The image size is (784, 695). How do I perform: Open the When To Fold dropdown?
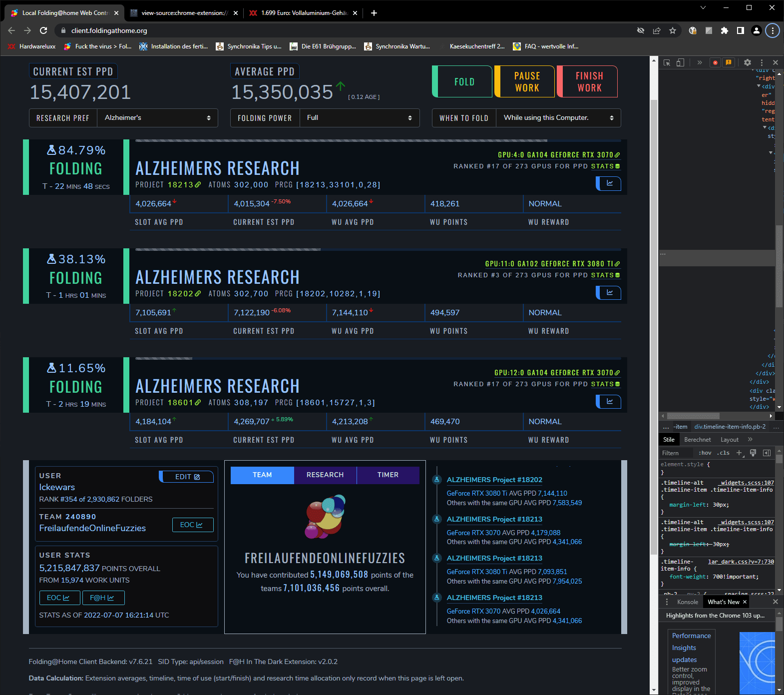[558, 118]
